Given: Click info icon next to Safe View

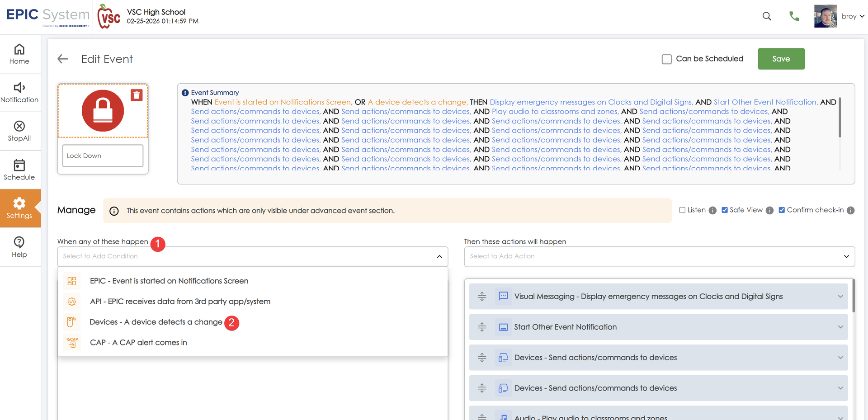Looking at the screenshot, I should tap(770, 210).
